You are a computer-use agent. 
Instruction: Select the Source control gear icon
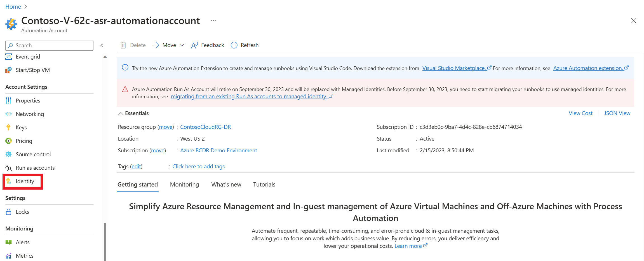[9, 154]
